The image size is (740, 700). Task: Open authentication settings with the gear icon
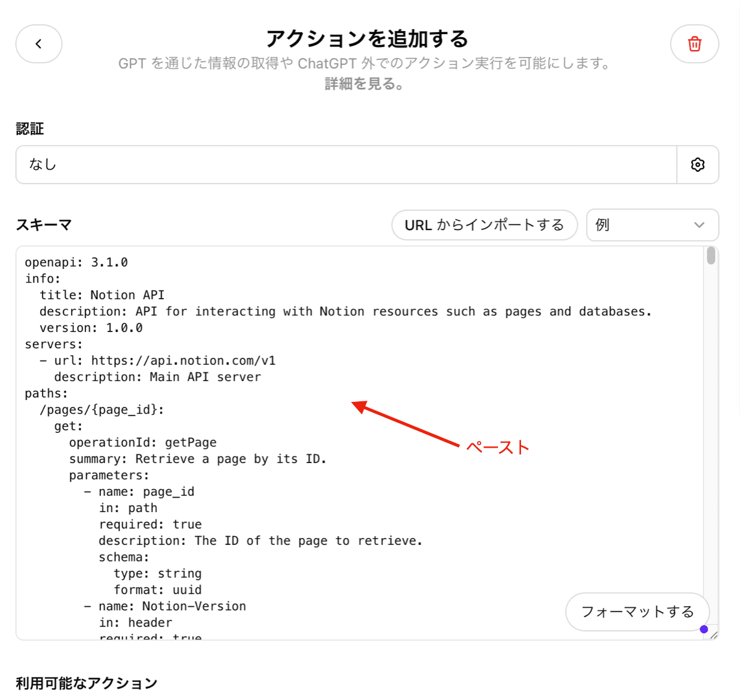click(x=698, y=164)
